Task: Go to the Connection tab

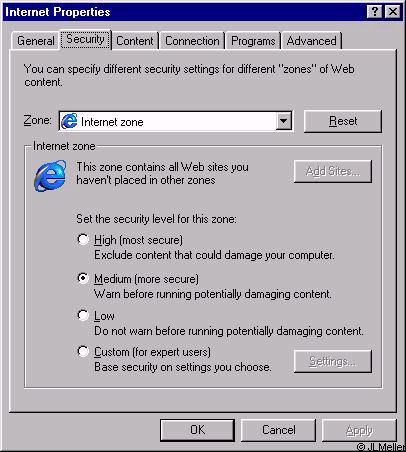Action: coord(192,41)
